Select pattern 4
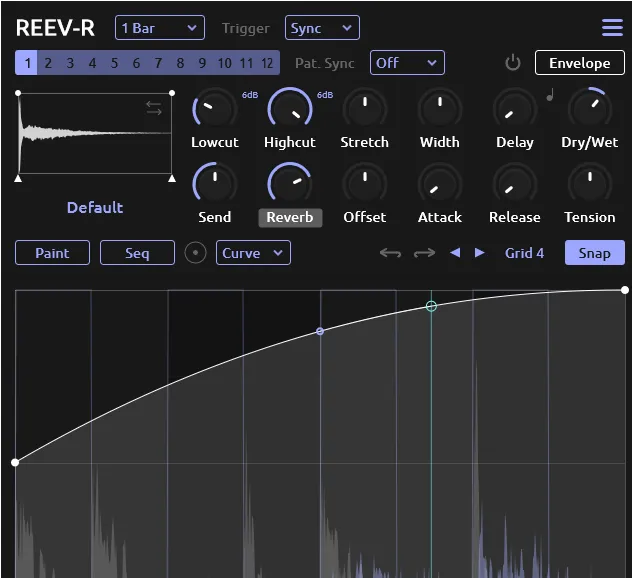The height and width of the screenshot is (578, 632). [92, 63]
